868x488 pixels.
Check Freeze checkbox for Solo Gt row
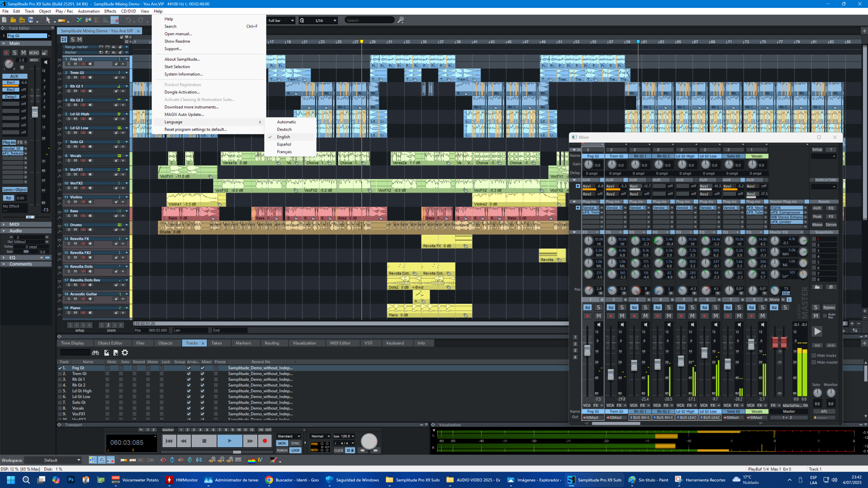point(216,402)
